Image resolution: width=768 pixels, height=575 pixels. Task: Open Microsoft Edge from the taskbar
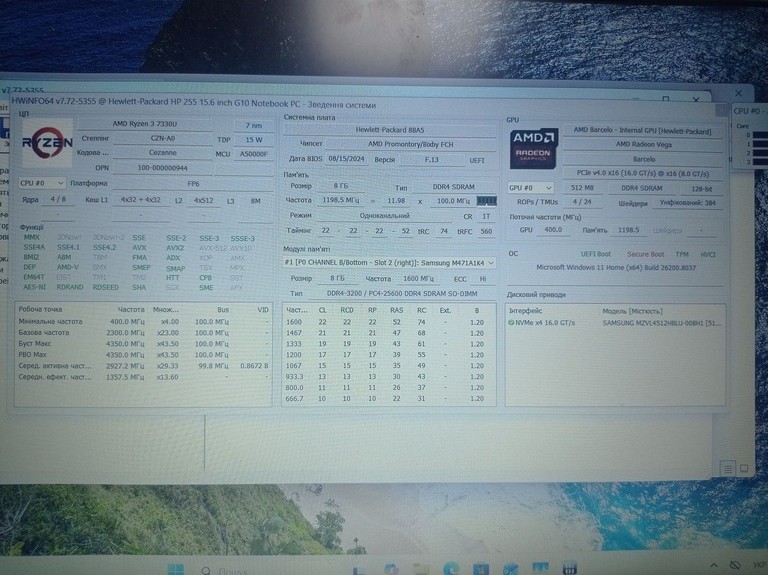tap(451, 569)
